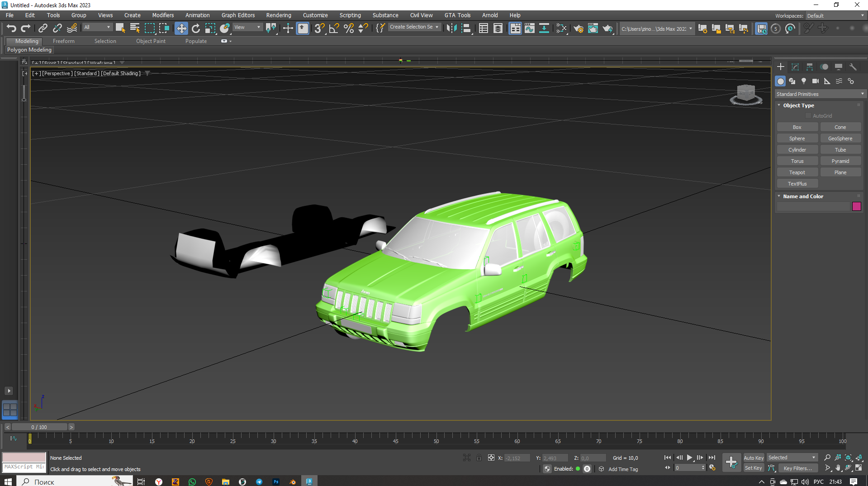Toggle the selection lock padlock
868x486 pixels.
tap(479, 457)
